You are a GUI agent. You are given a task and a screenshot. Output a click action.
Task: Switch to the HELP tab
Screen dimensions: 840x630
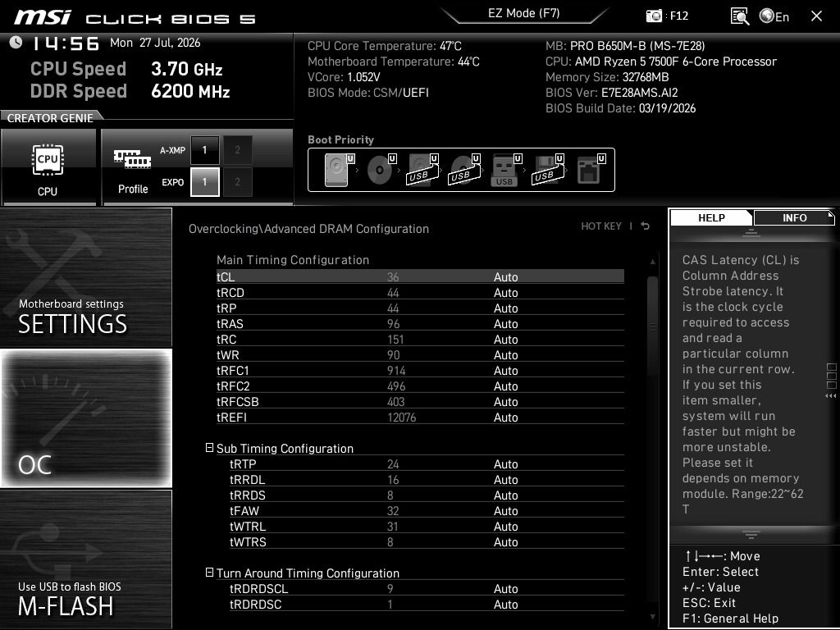pos(711,218)
